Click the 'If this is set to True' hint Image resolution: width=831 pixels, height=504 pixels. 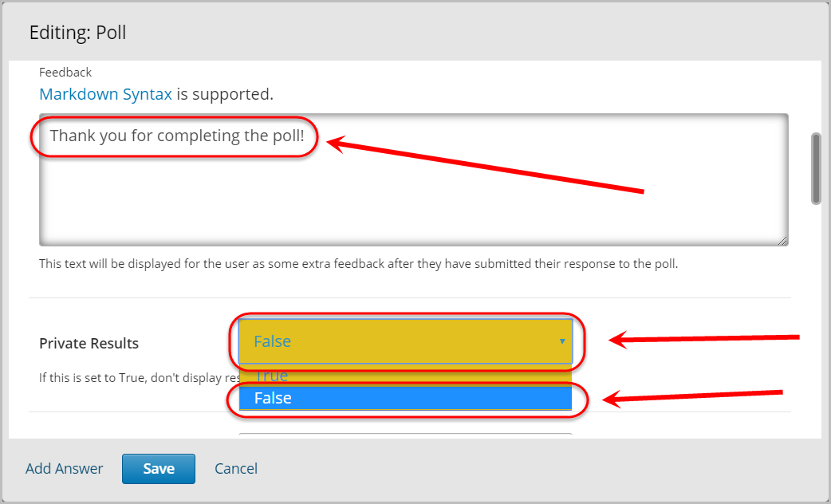[x=139, y=378]
